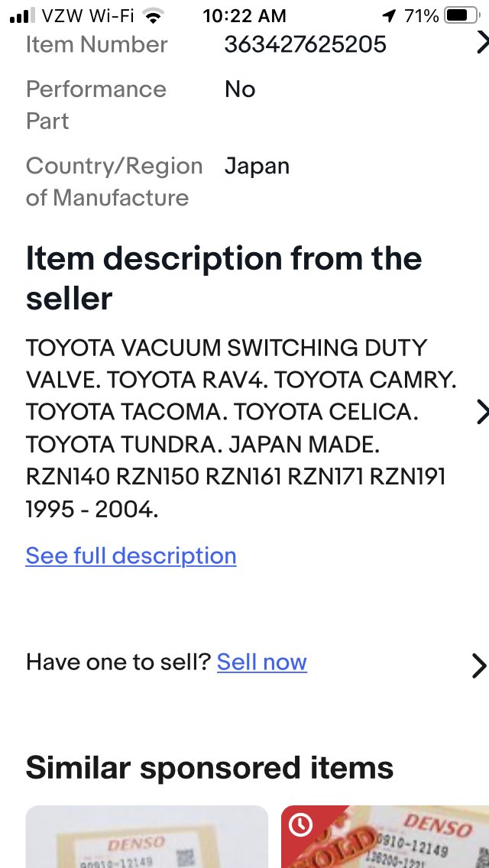Select the item number 363427625205
The width and height of the screenshot is (489, 868).
coord(305,44)
